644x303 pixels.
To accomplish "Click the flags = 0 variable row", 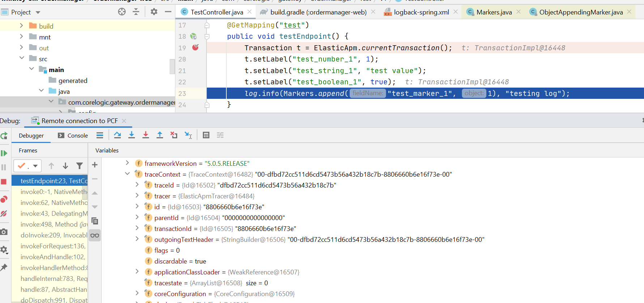I will click(x=167, y=250).
